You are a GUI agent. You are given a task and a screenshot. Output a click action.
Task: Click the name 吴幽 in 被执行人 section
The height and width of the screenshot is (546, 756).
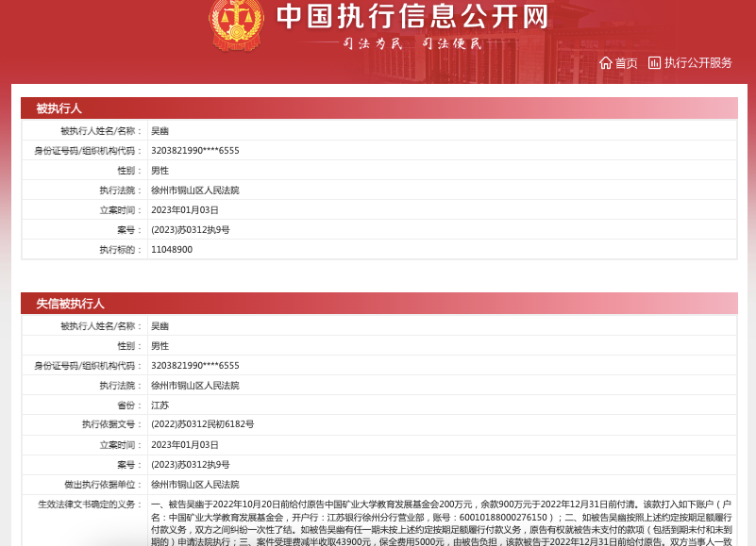[160, 131]
